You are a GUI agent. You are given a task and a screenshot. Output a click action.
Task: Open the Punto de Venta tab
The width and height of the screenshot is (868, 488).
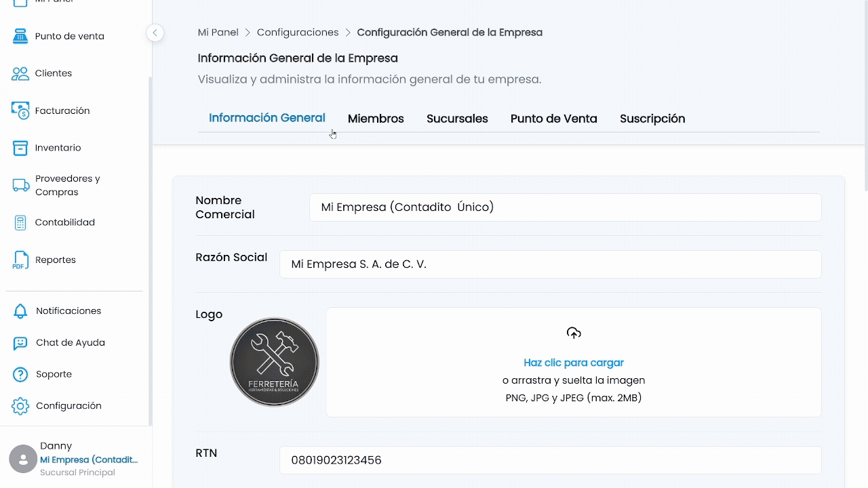[x=554, y=119]
